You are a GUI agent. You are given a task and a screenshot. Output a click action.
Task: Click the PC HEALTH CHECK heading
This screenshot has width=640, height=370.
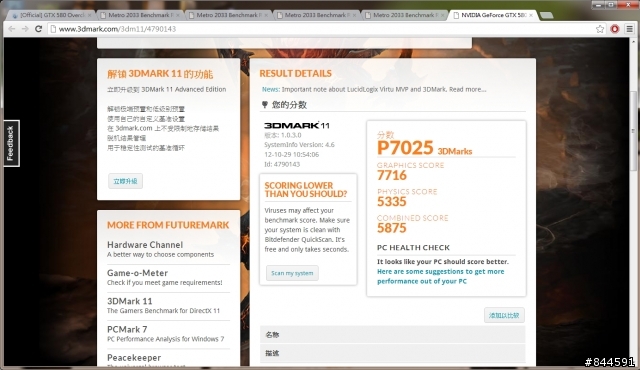413,248
